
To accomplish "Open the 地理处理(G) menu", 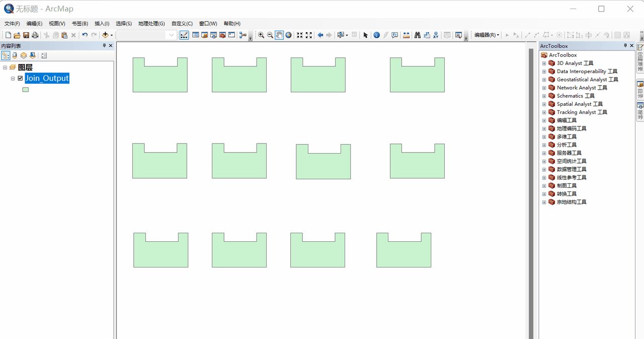I will point(151,24).
